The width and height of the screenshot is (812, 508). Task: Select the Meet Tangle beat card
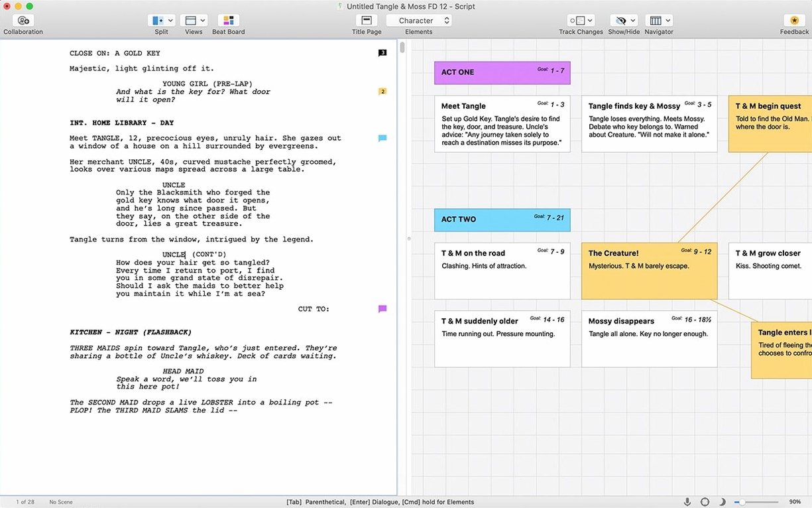click(502, 124)
